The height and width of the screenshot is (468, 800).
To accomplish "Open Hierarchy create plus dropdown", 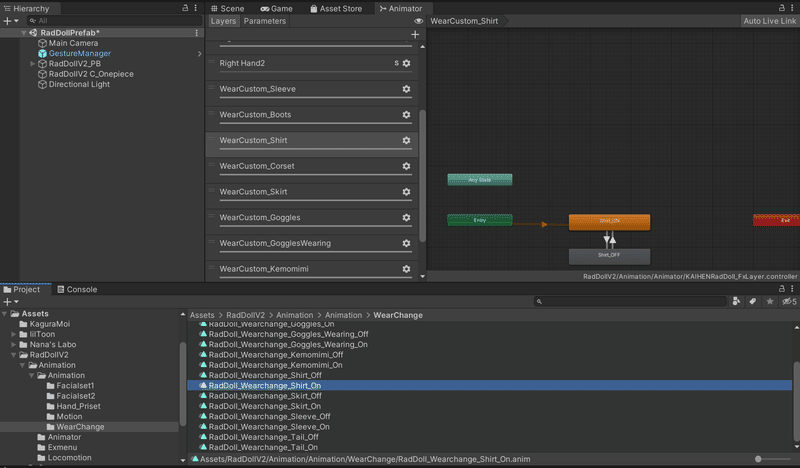I will point(11,21).
